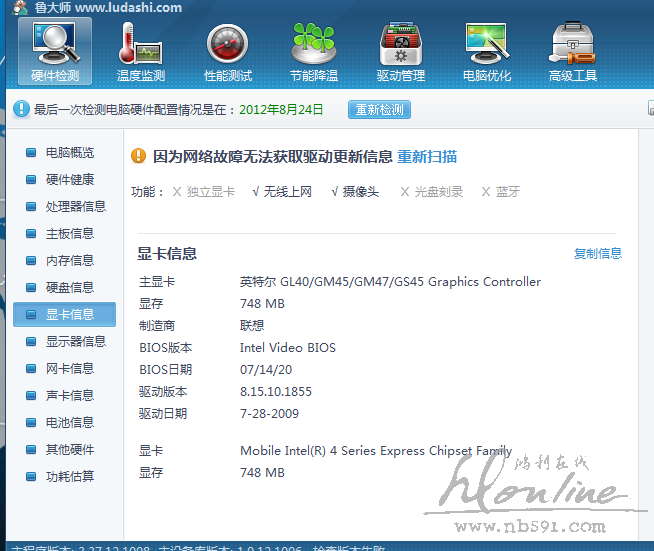This screenshot has width=654, height=551.
Task: Open 显示器信息 monitor info section
Action: (75, 342)
